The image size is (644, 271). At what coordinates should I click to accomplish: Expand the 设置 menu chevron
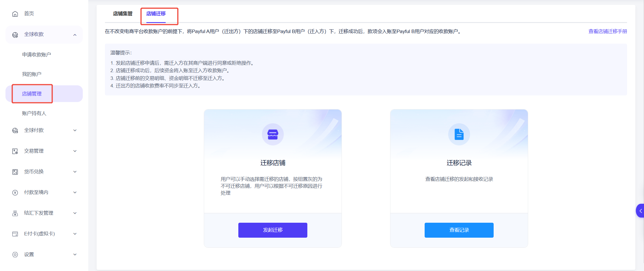click(x=75, y=255)
